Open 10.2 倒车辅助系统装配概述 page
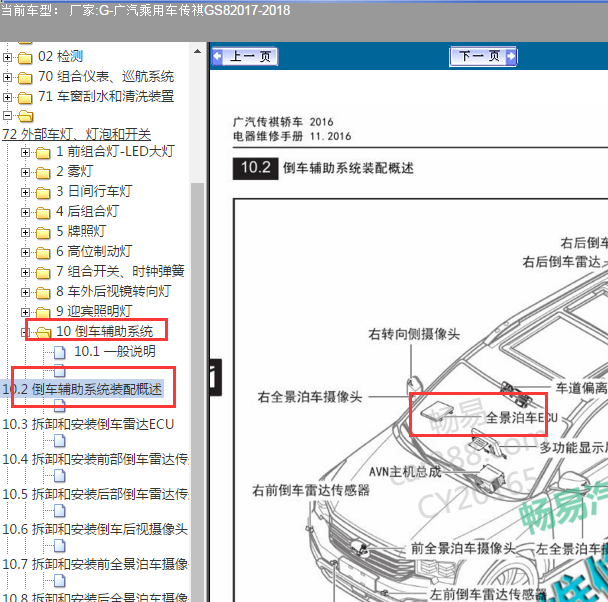The height and width of the screenshot is (602, 608). click(82, 389)
